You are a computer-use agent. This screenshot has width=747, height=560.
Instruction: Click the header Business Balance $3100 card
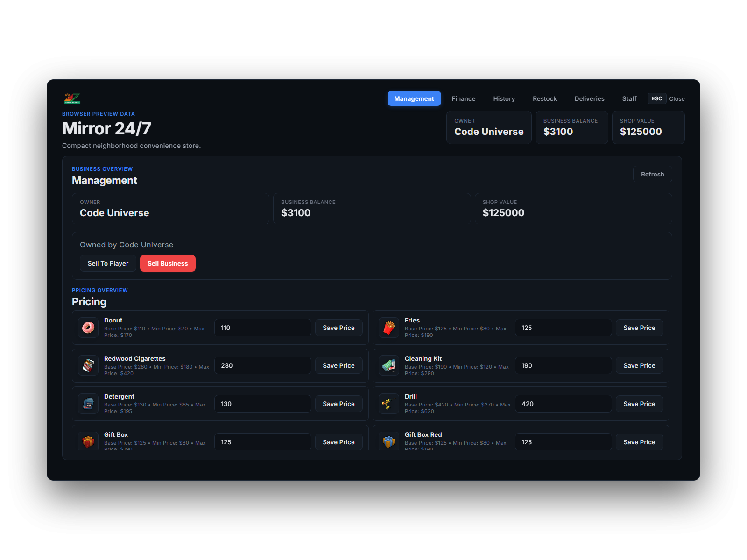[x=572, y=127]
